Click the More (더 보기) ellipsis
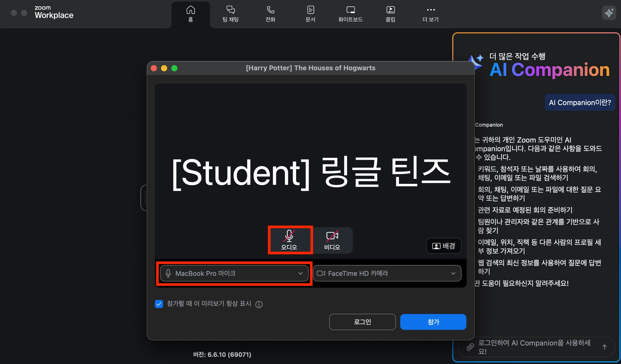 431,14
